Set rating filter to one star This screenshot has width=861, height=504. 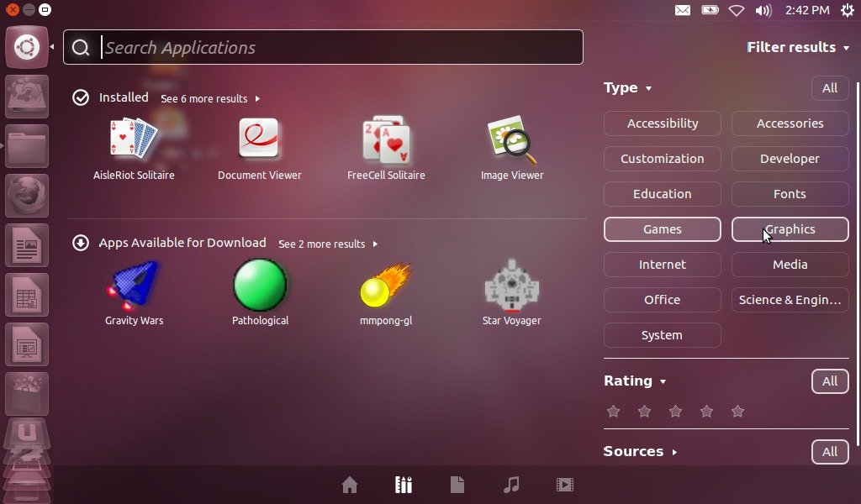pos(613,411)
